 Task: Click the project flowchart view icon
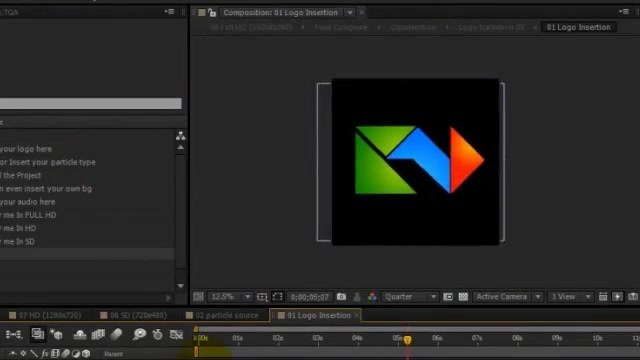(x=180, y=136)
